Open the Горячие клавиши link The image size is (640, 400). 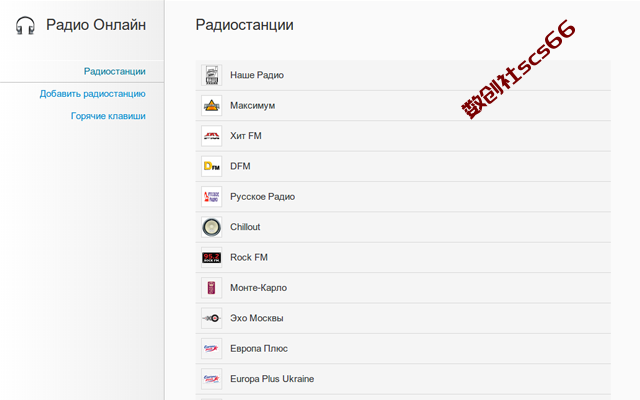108,116
